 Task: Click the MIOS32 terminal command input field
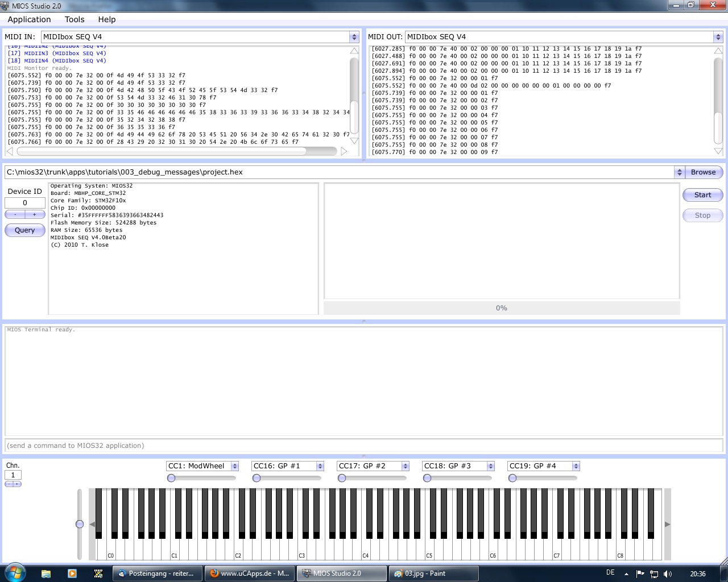click(364, 446)
